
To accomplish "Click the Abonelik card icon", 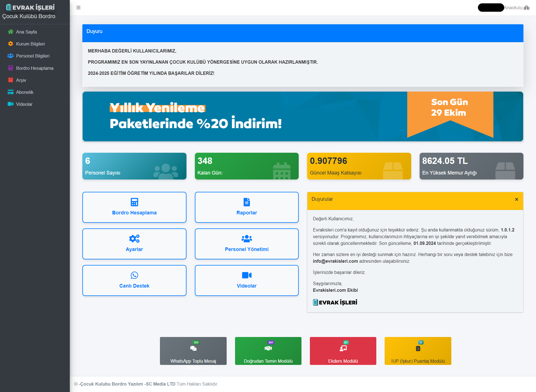I will (x=11, y=92).
